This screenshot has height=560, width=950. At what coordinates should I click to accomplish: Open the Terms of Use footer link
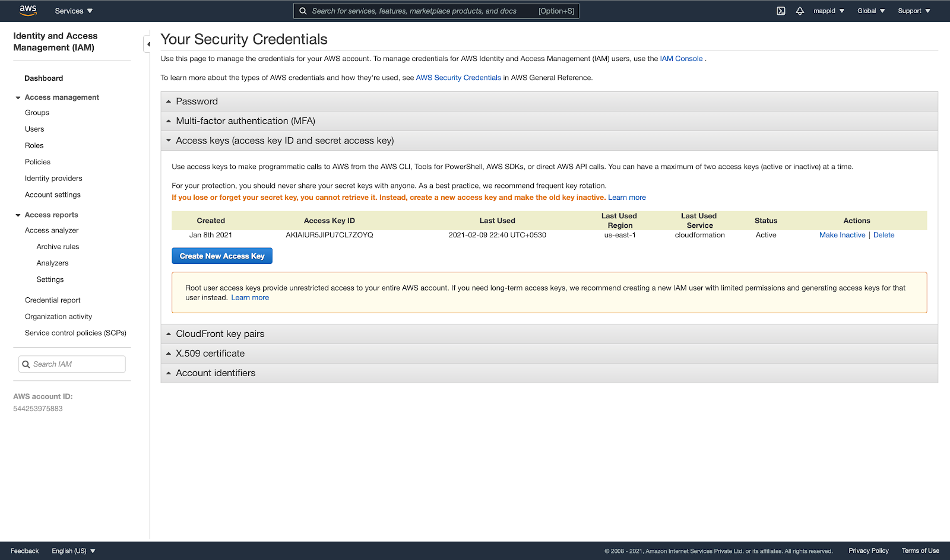coord(920,551)
